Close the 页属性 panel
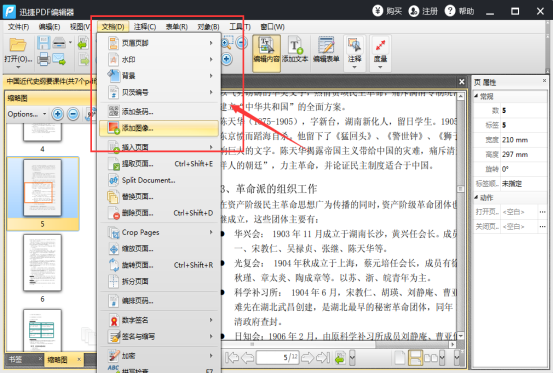This screenshot has height=373, width=554. click(544, 81)
